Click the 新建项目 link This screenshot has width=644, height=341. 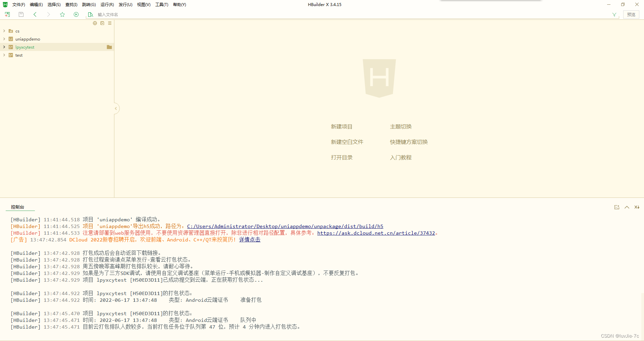341,126
